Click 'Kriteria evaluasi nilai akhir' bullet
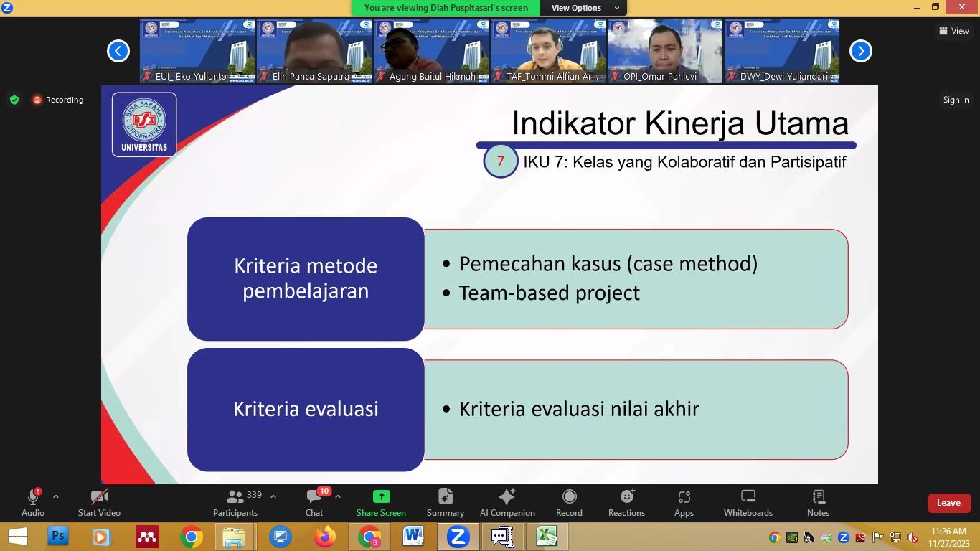Screen dimensions: 980x551 coord(571,409)
